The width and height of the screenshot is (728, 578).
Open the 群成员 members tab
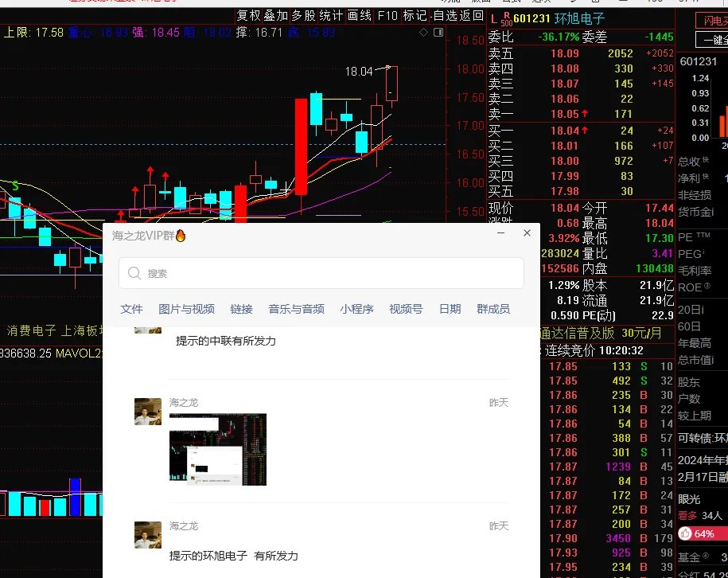point(494,309)
